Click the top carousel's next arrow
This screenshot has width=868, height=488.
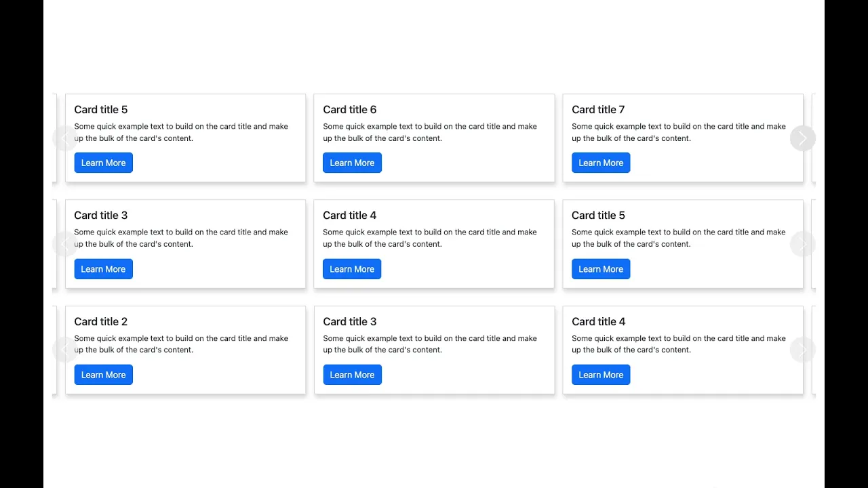coord(802,138)
